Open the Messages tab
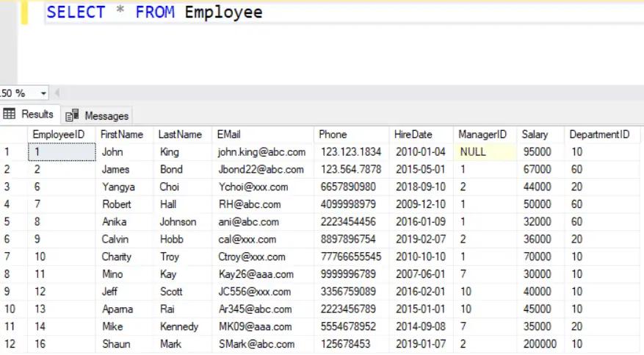The height and width of the screenshot is (355, 644). pyautogui.click(x=106, y=116)
